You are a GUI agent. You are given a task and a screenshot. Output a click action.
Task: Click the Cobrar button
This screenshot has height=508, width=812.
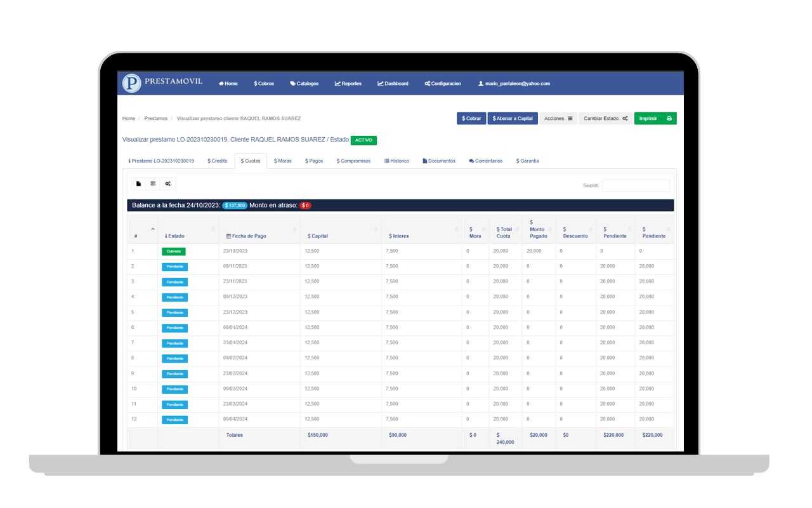coord(471,118)
